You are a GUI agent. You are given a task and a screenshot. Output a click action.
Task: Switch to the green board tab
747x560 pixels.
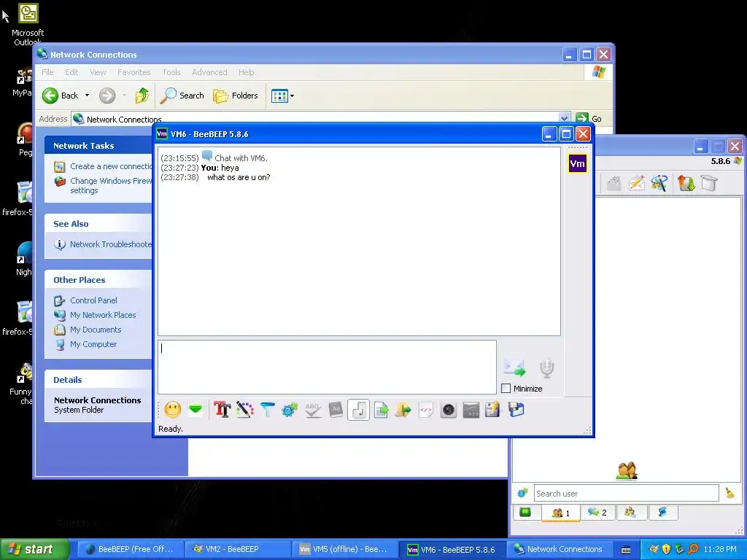click(525, 513)
